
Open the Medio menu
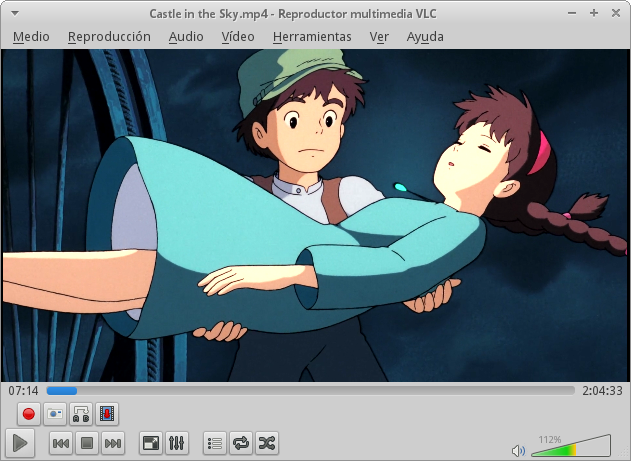tap(31, 37)
